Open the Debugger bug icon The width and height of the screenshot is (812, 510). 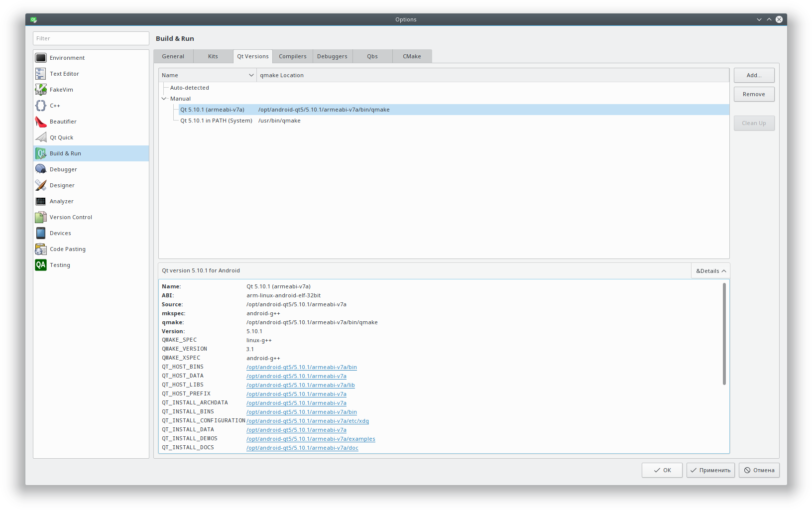coord(41,169)
